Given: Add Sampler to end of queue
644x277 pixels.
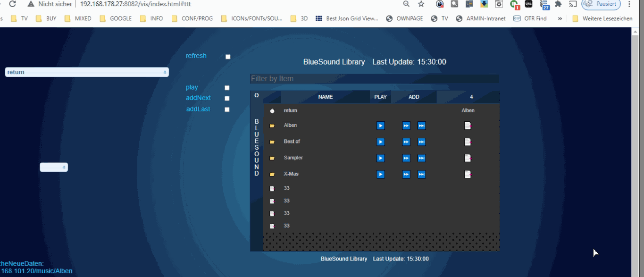Looking at the screenshot, I should 422,158.
